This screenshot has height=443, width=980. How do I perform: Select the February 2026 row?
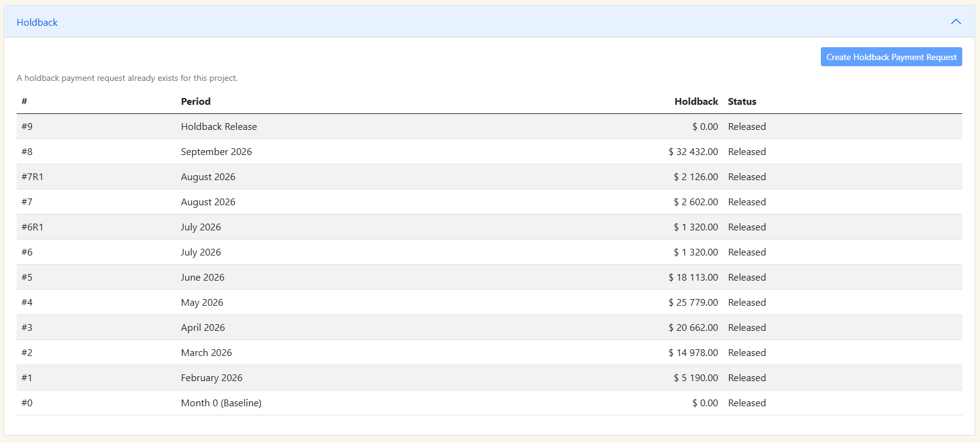coord(211,378)
